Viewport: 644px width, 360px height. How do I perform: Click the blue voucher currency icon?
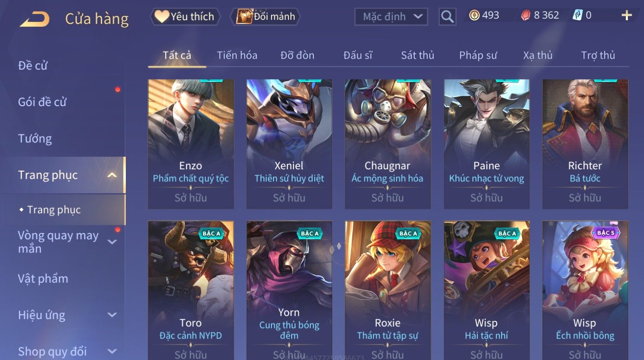point(577,16)
